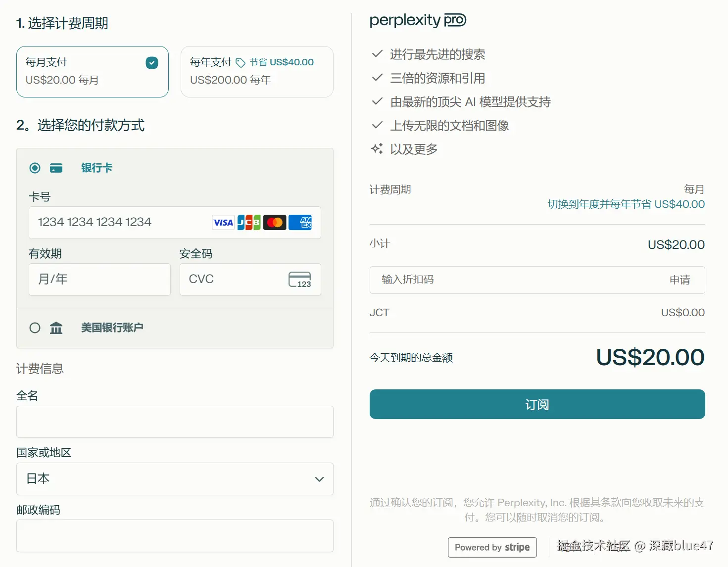Click the checkmark beside 由最新的顶尖 AI 模型提供支持
Screen dimensions: 728x567
(377, 101)
